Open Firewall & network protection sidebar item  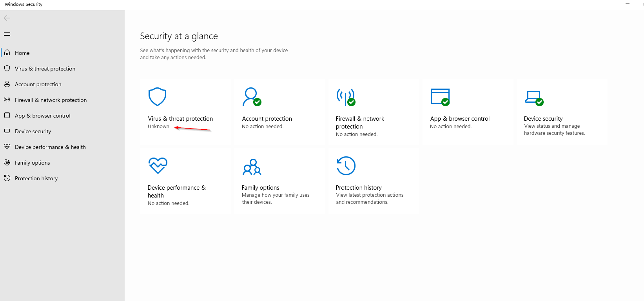(x=51, y=100)
